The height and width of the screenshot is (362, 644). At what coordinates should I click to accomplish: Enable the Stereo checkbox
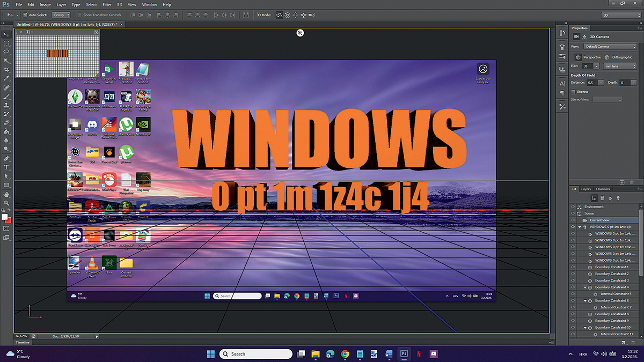pyautogui.click(x=573, y=92)
